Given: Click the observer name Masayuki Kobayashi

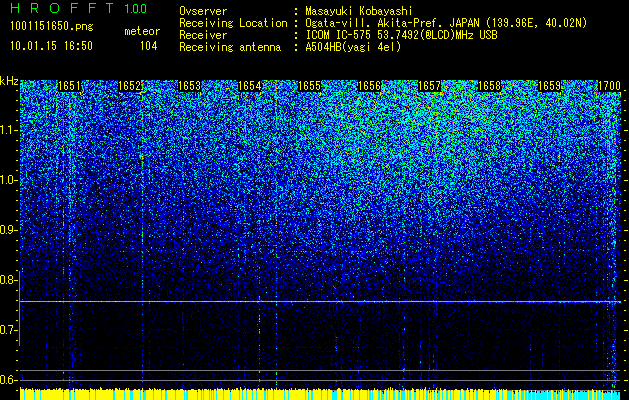Looking at the screenshot, I should coord(359,11).
